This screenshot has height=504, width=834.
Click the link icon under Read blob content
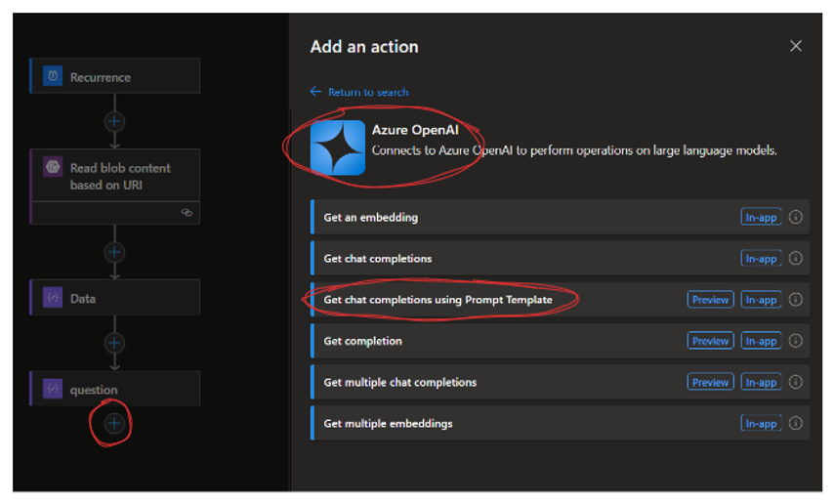187,212
